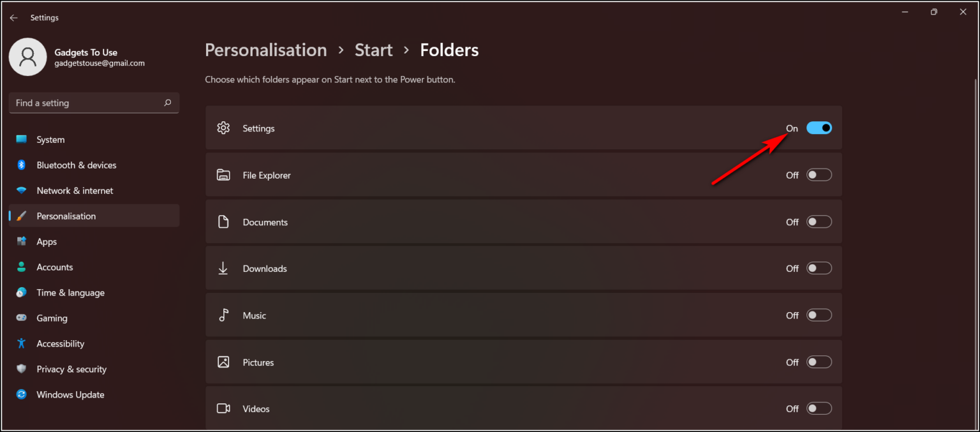The height and width of the screenshot is (432, 980).
Task: Click the back arrow at top left
Action: click(x=13, y=17)
